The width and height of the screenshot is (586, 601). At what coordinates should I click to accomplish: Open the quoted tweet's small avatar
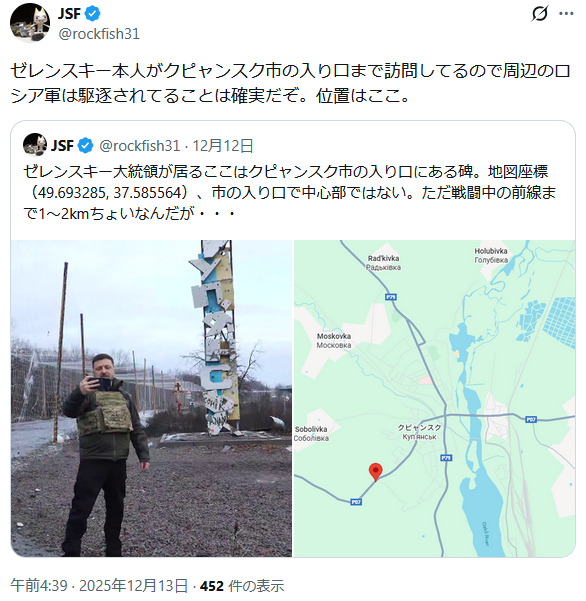35,145
